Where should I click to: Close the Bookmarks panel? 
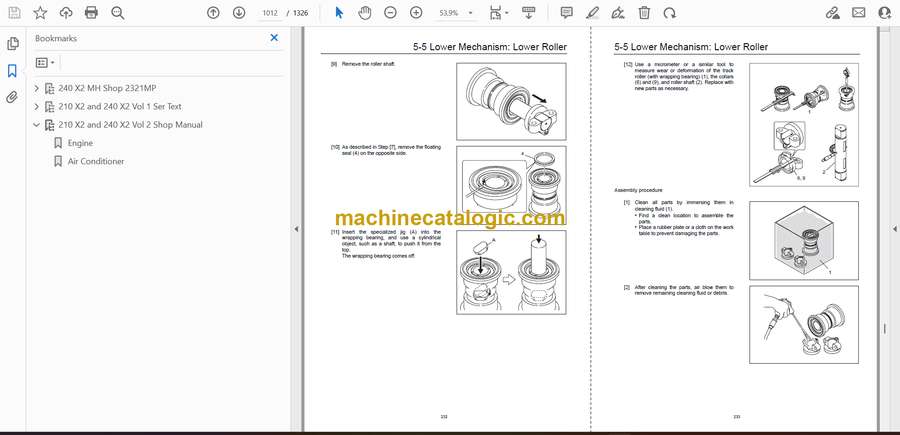pos(274,38)
